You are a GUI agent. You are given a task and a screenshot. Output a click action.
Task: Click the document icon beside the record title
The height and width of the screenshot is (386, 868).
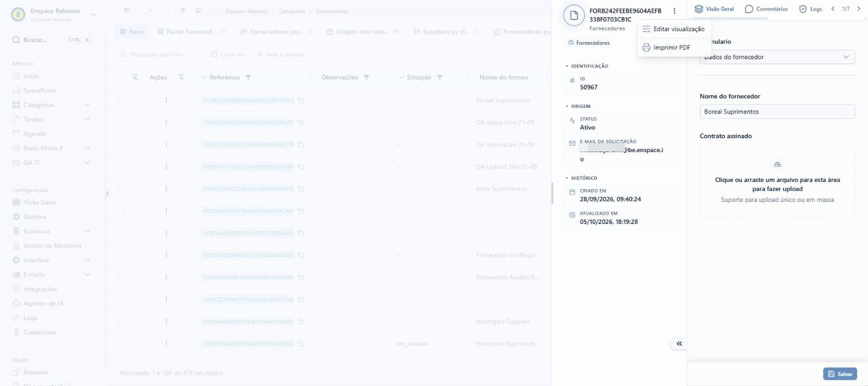(x=574, y=15)
